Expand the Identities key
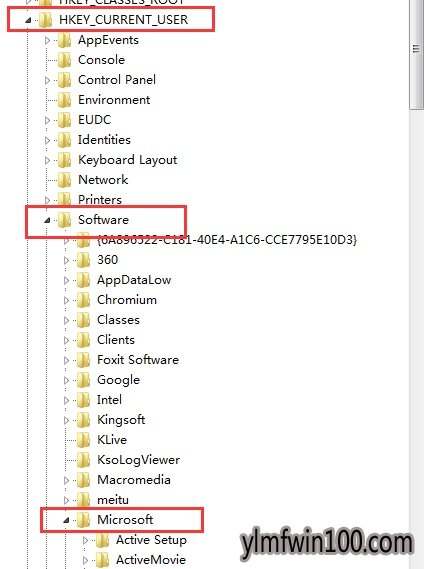This screenshot has height=569, width=424. pos(47,140)
